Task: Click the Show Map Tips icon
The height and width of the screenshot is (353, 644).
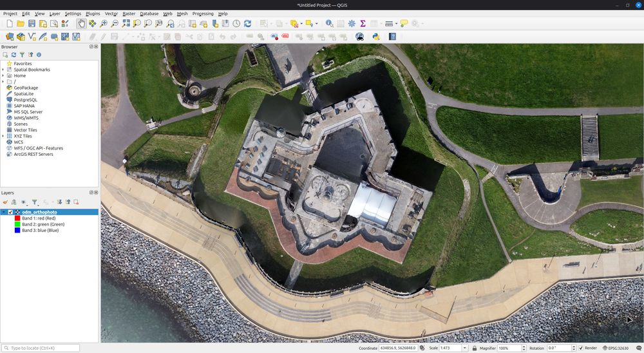Action: (x=404, y=24)
